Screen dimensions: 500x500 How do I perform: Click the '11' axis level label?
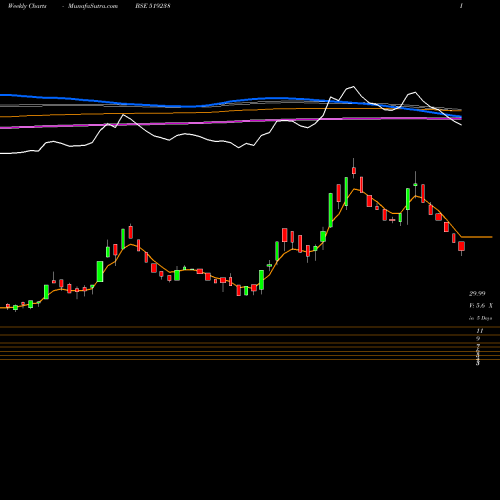coord(480,331)
